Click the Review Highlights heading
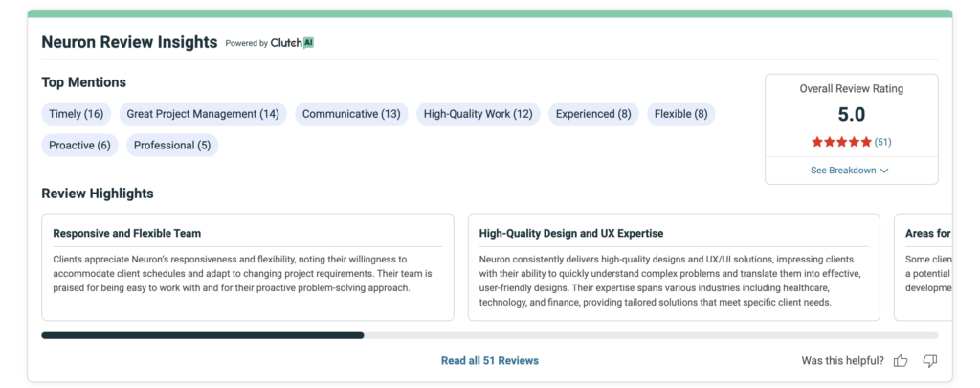980x388 pixels. point(98,194)
